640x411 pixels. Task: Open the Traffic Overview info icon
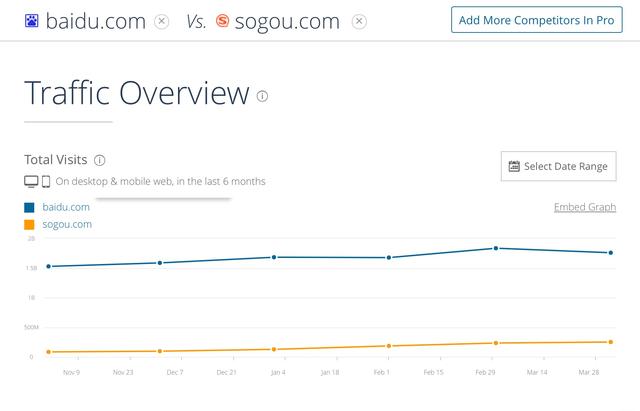[262, 97]
